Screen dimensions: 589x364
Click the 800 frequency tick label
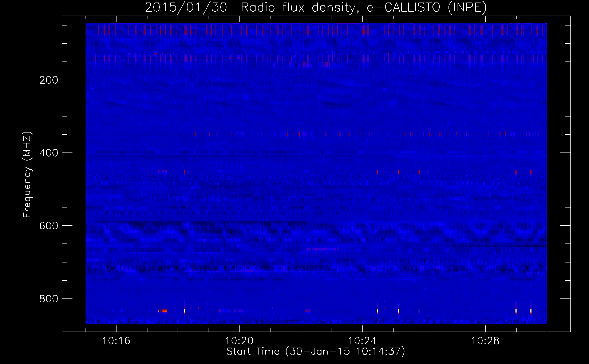pyautogui.click(x=48, y=299)
